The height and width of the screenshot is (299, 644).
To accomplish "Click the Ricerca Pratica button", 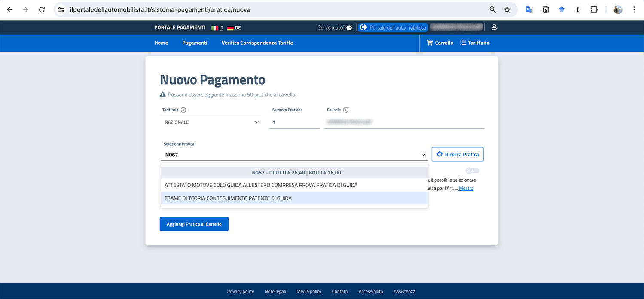I will (457, 155).
